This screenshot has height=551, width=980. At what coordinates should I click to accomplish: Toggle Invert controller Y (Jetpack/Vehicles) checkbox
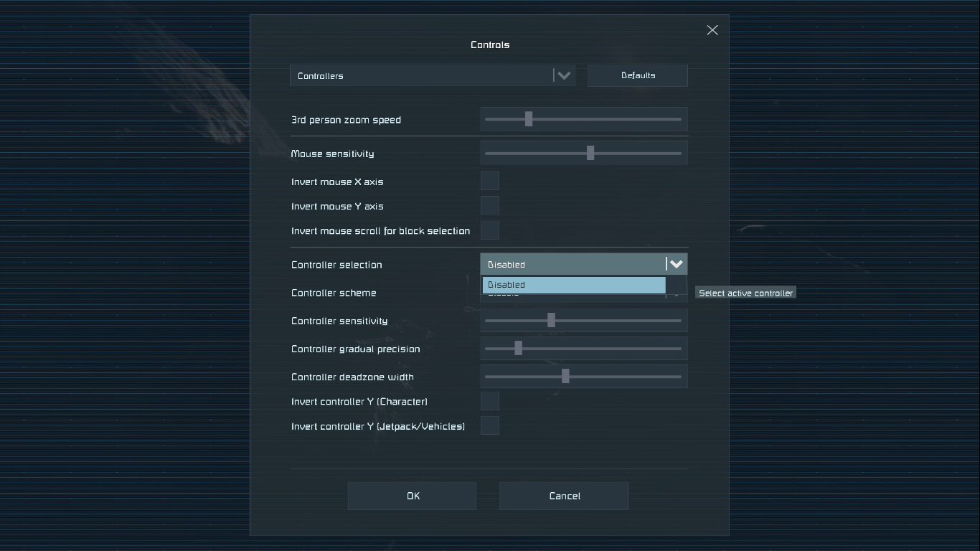(x=489, y=425)
